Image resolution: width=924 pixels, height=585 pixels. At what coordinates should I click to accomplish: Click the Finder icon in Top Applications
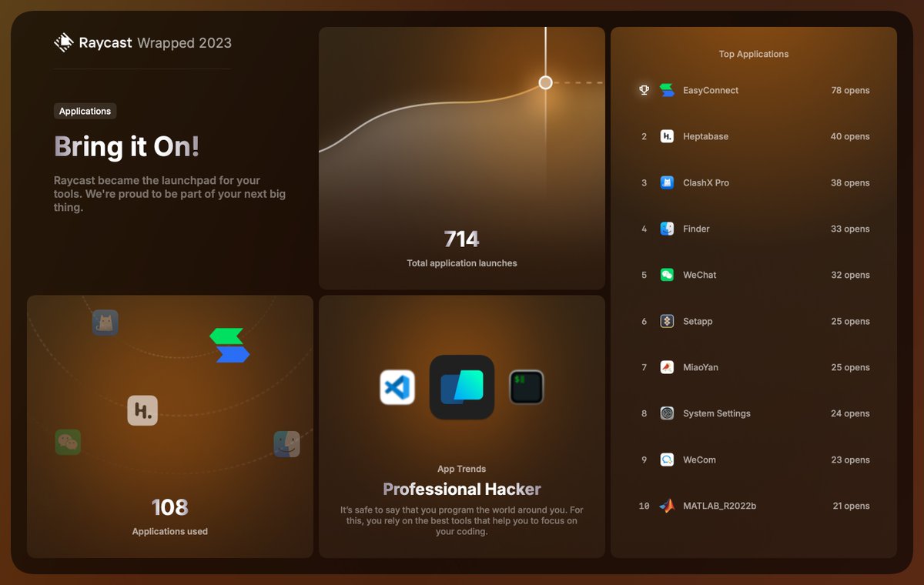668,229
